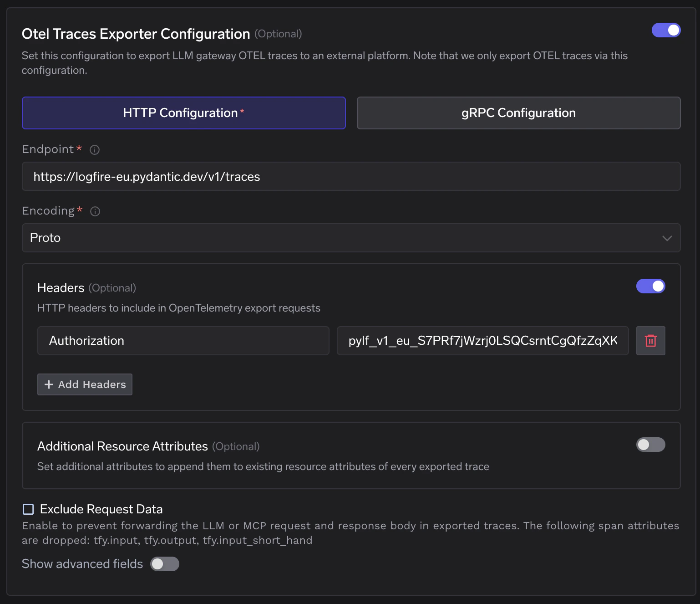The height and width of the screenshot is (604, 700).
Task: Switch to gRPC Configuration tab
Action: pos(519,113)
